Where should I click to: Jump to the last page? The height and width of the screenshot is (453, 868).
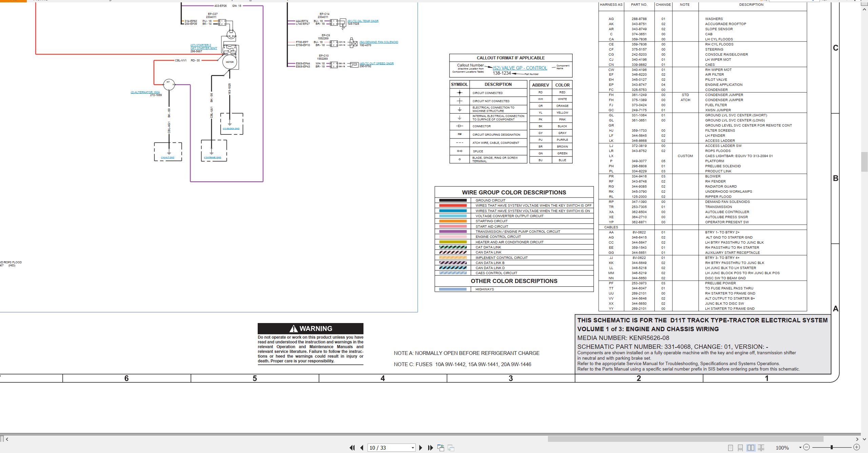point(431,448)
